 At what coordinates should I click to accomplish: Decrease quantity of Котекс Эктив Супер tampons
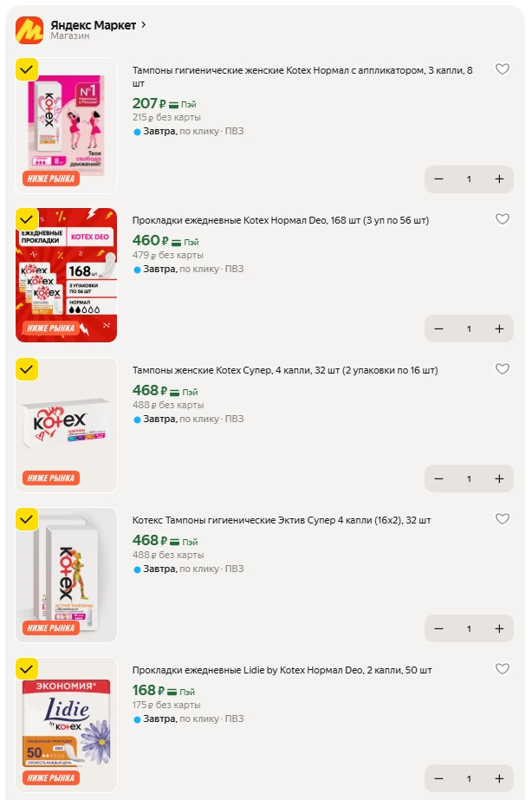click(438, 628)
